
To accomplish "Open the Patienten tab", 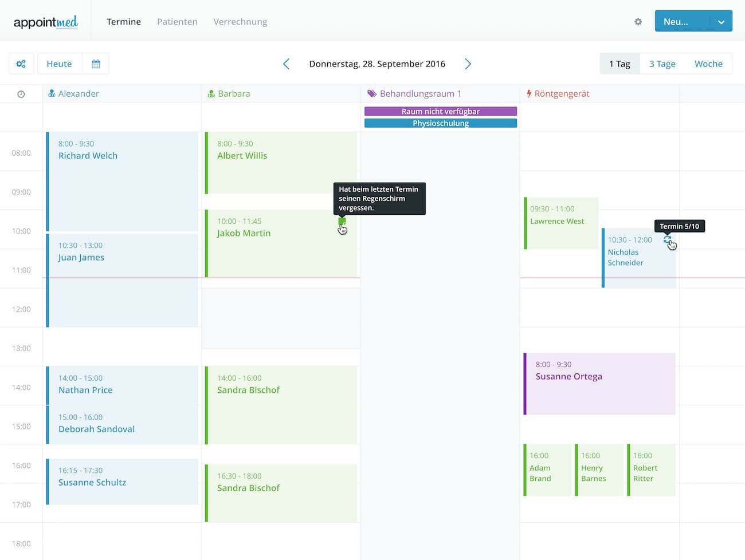I will point(177,22).
